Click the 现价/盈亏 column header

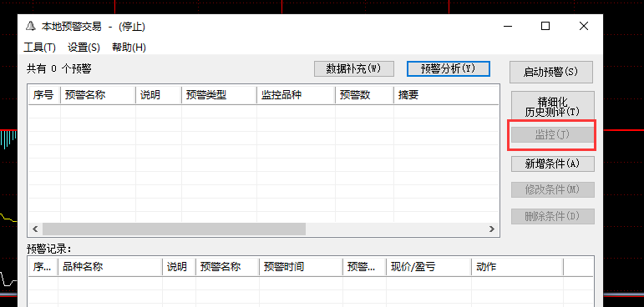click(x=428, y=267)
